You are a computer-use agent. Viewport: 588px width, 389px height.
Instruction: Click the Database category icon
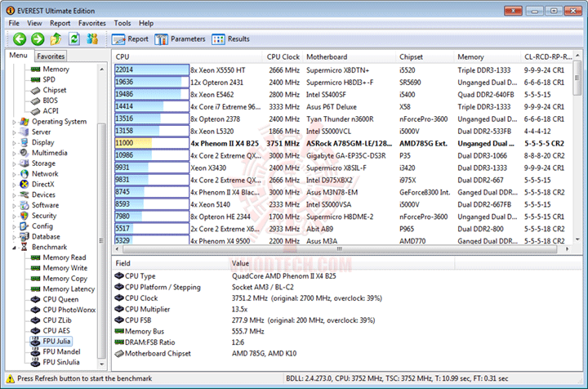[x=24, y=237]
